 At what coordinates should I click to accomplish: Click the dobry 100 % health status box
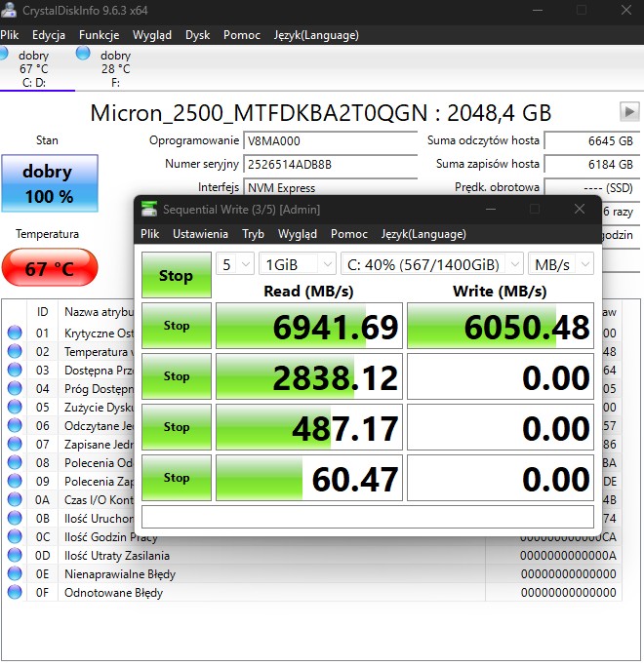pos(49,182)
